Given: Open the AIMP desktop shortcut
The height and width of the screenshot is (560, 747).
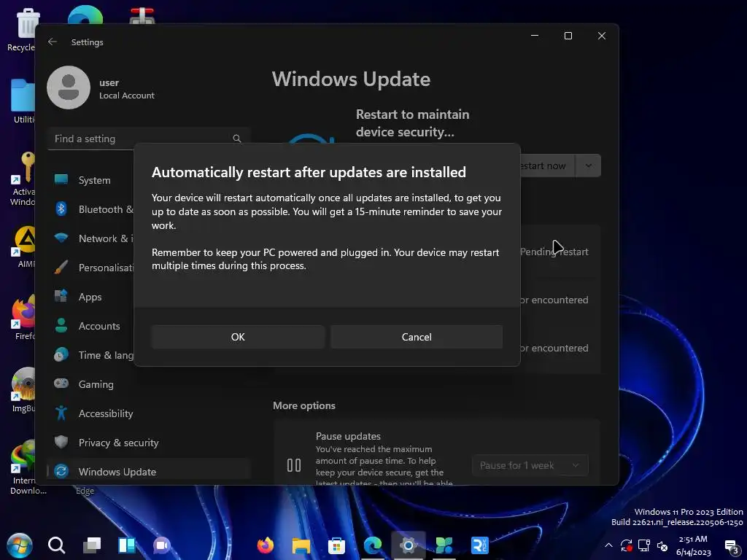Looking at the screenshot, I should pyautogui.click(x=25, y=246).
